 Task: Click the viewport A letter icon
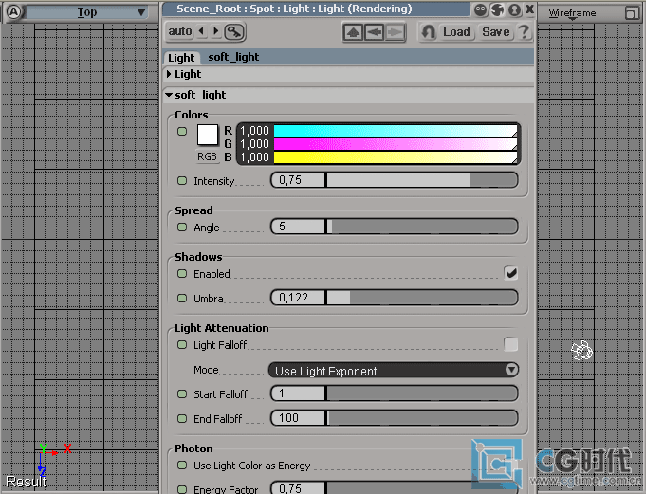tap(13, 13)
